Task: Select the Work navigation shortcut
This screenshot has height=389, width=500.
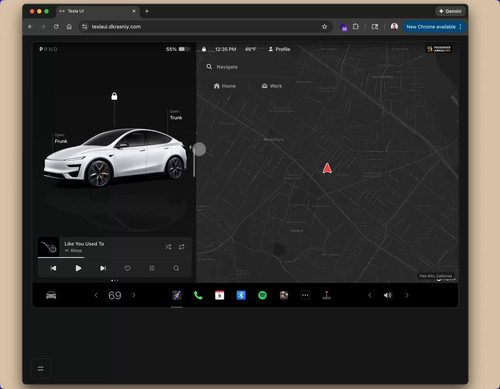Action: [x=272, y=86]
